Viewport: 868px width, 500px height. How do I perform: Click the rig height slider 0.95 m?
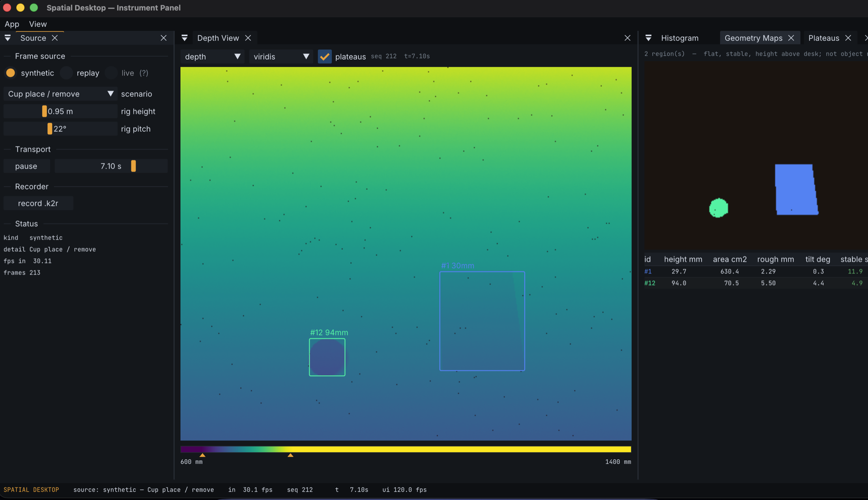pyautogui.click(x=60, y=111)
